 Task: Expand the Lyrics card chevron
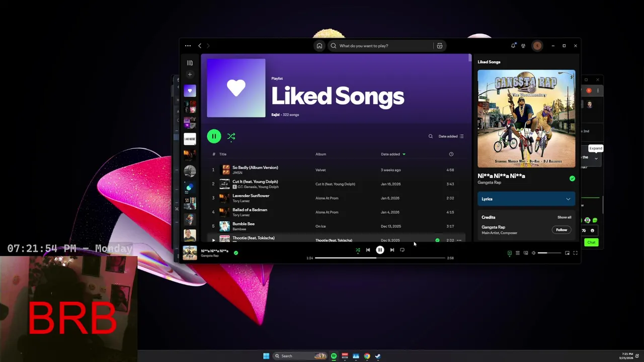568,199
